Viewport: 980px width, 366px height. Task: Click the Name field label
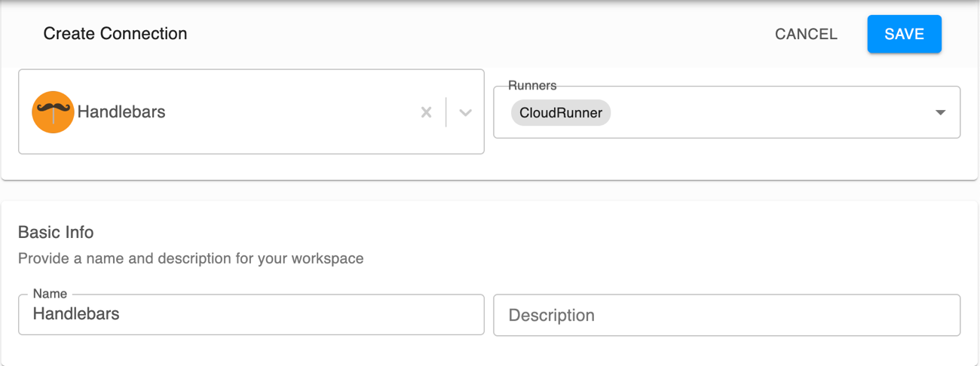click(50, 294)
